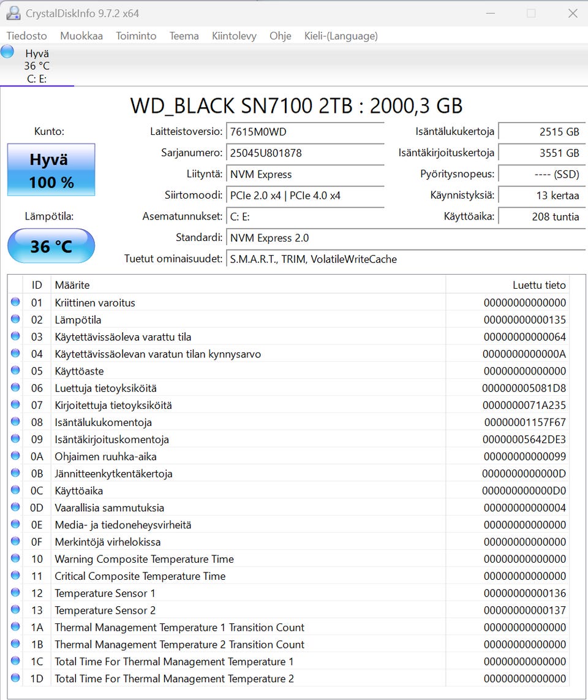Click the Sarjanumero field 25045U801878
588x700 pixels.
coord(305,153)
